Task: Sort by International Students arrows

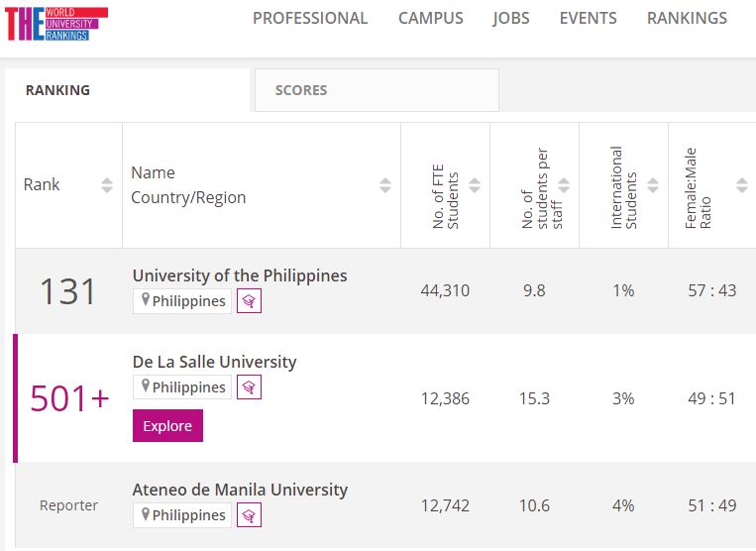Action: pos(653,185)
